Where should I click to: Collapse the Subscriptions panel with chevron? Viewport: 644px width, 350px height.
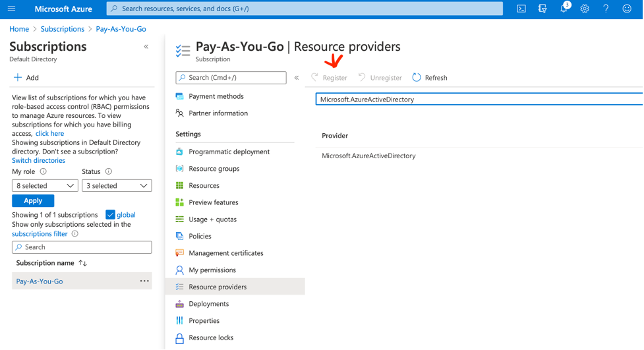146,47
